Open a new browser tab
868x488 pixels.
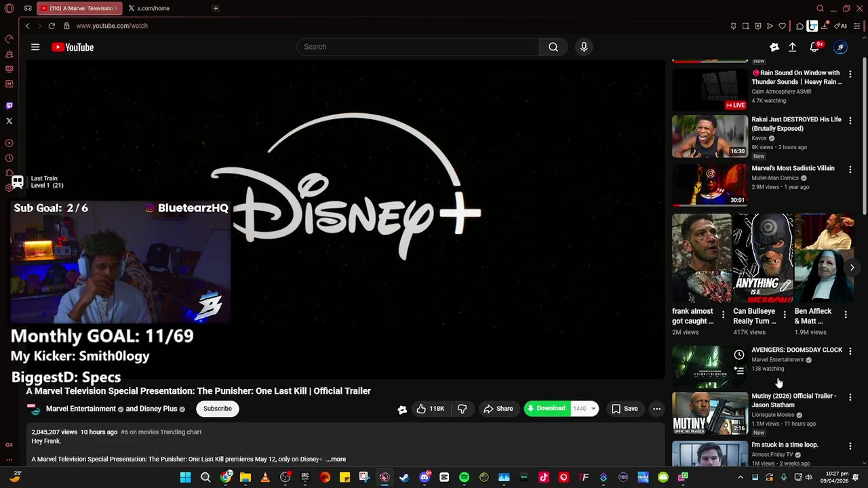216,8
